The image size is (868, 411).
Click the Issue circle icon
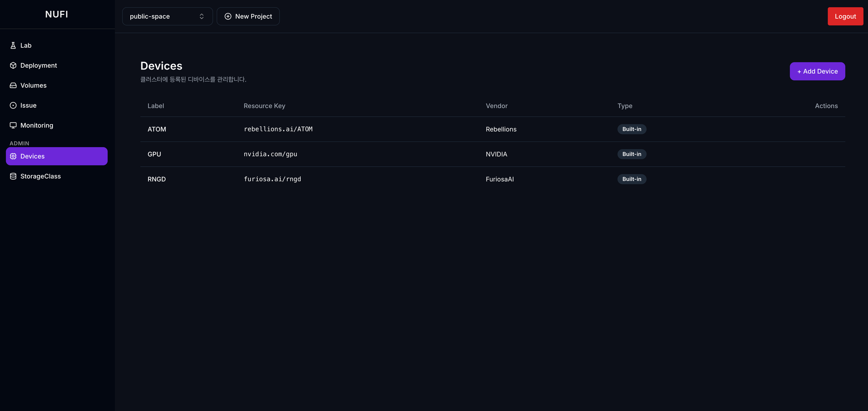coord(13,105)
